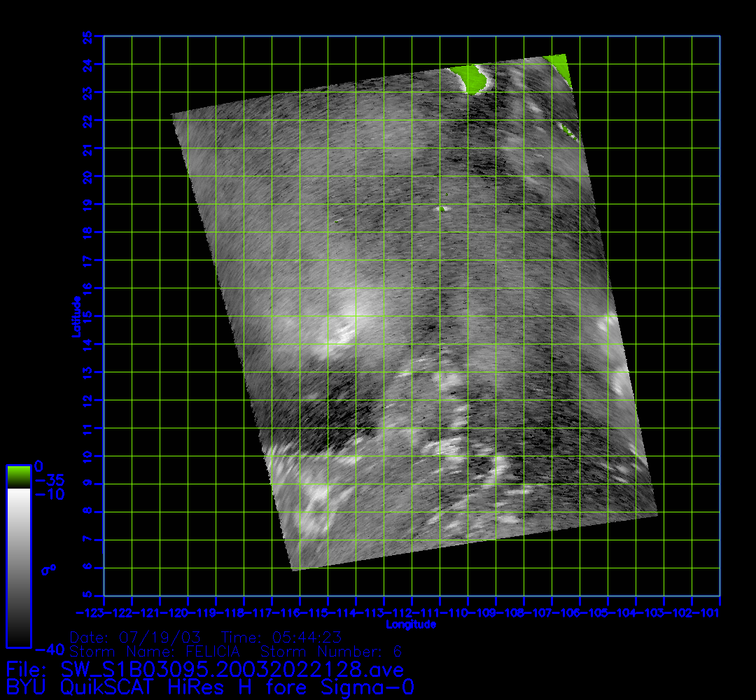Click the -40 color bar minimum label
Viewport: 756px width, 700px height.
[50, 649]
